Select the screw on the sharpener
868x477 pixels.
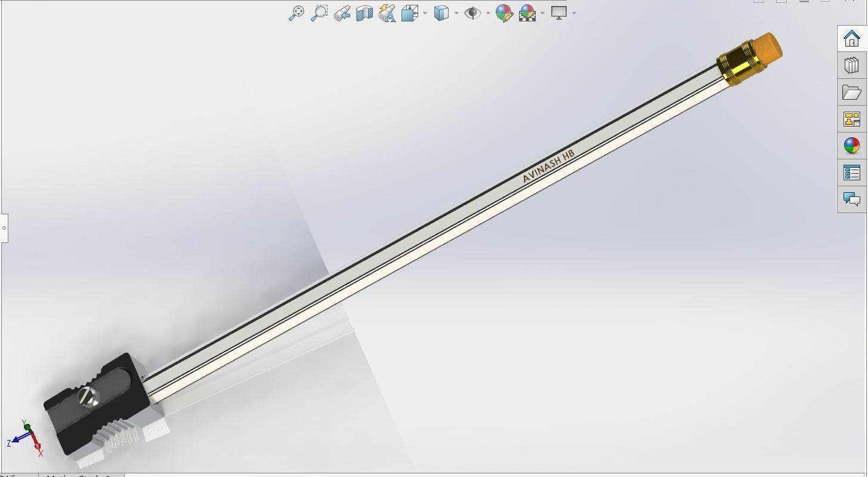(88, 398)
